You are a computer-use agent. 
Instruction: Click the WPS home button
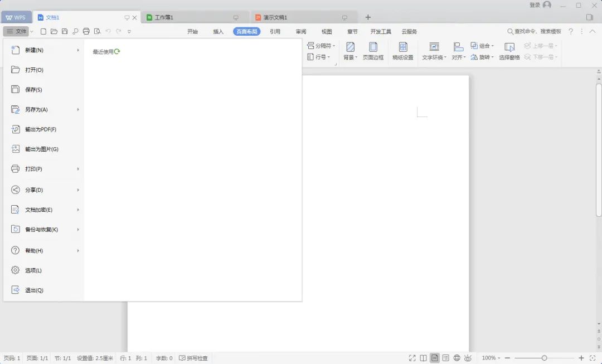(x=16, y=17)
